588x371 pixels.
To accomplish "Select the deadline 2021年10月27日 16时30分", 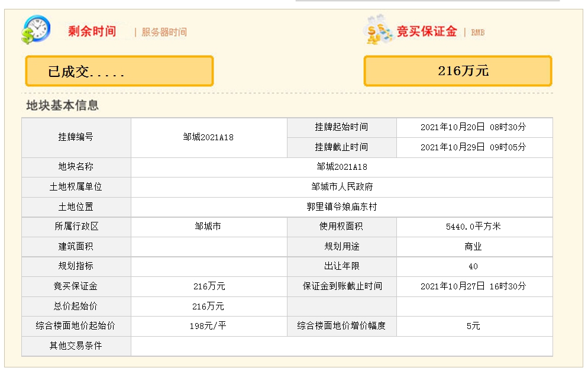I will click(474, 286).
